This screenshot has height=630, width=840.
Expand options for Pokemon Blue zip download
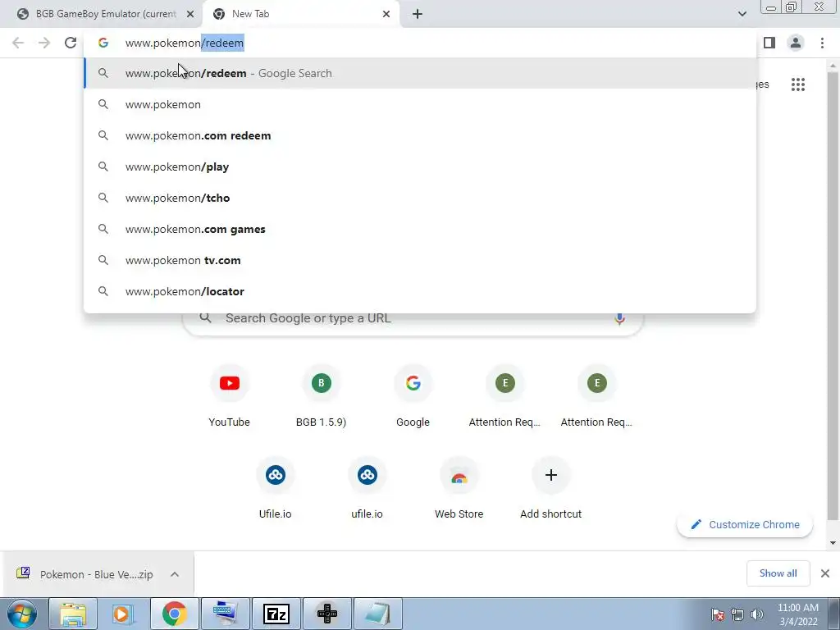coord(175,574)
